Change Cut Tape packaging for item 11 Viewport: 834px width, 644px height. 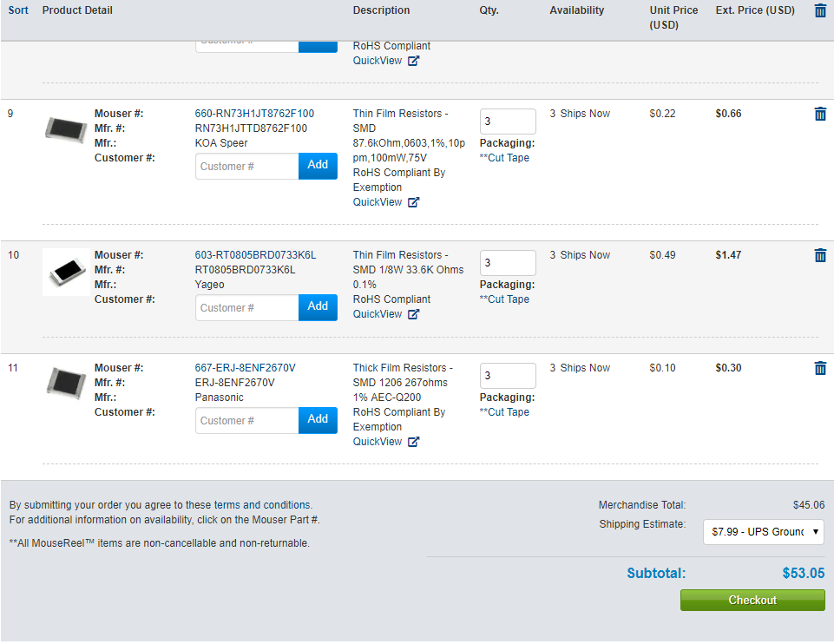(x=504, y=412)
